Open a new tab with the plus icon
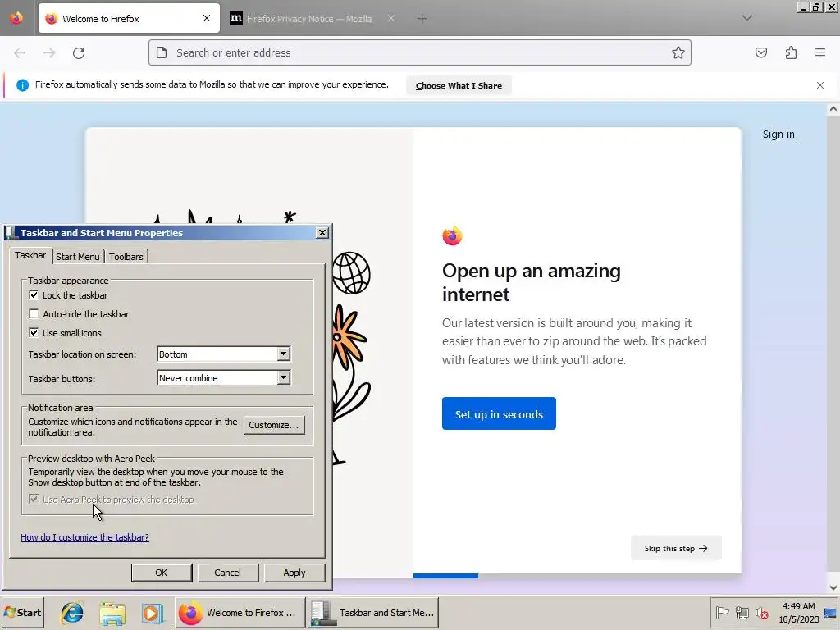The image size is (840, 630). [422, 19]
